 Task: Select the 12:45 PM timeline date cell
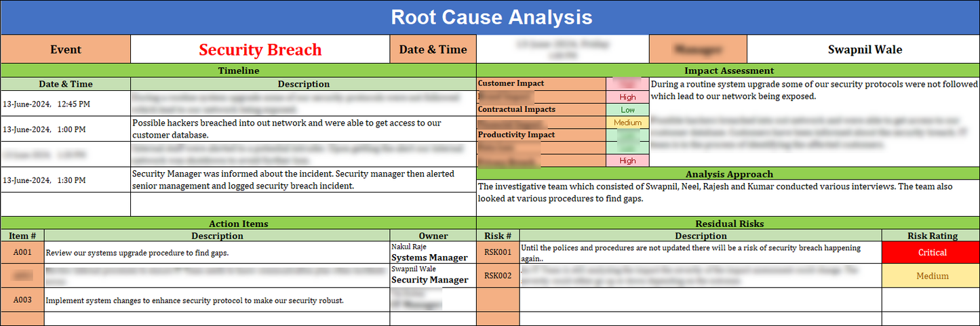(65, 104)
